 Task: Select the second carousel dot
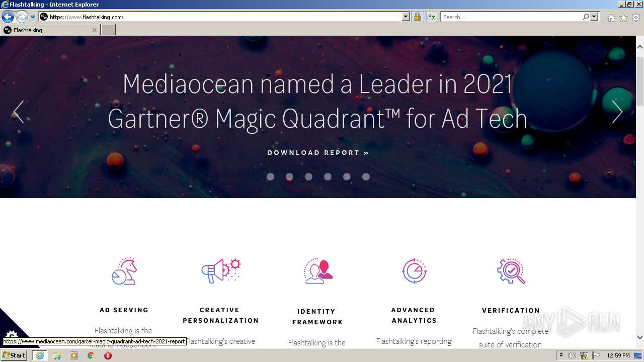click(x=289, y=176)
